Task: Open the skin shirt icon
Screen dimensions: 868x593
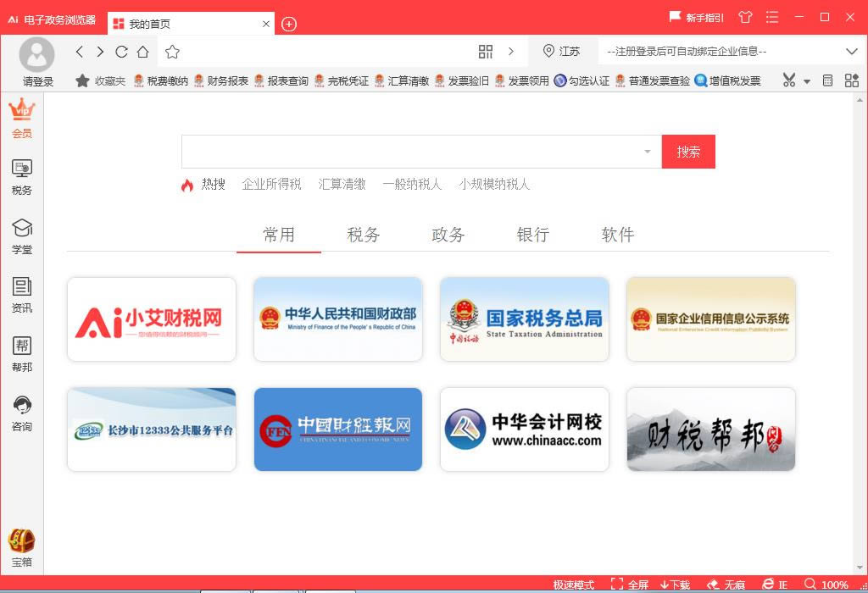Action: [x=746, y=17]
